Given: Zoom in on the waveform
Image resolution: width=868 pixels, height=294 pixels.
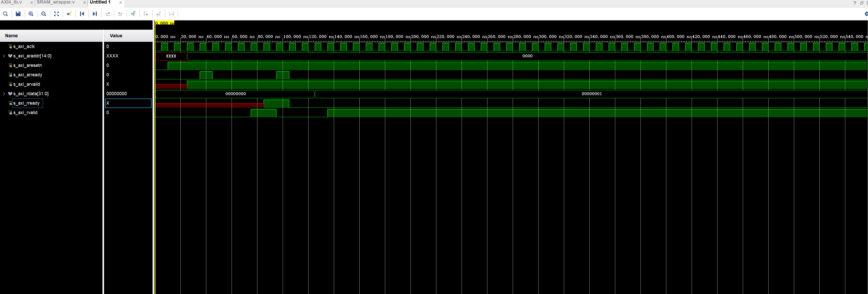Looking at the screenshot, I should coord(31,14).
